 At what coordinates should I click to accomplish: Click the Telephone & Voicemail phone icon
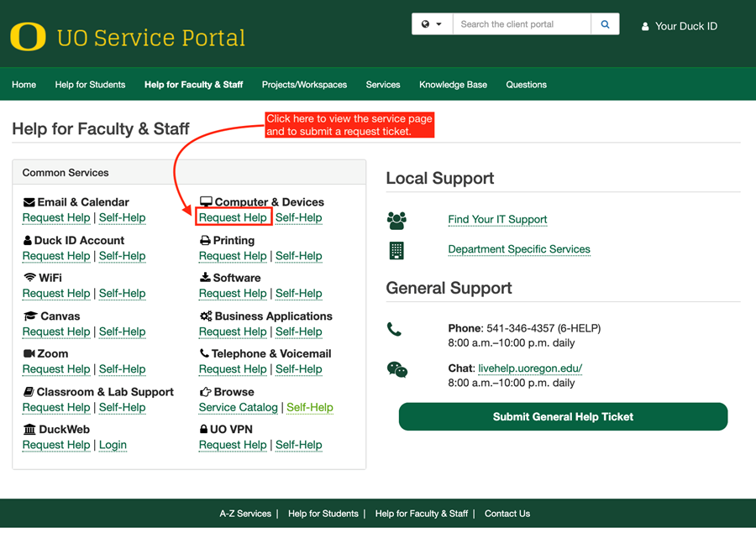204,353
